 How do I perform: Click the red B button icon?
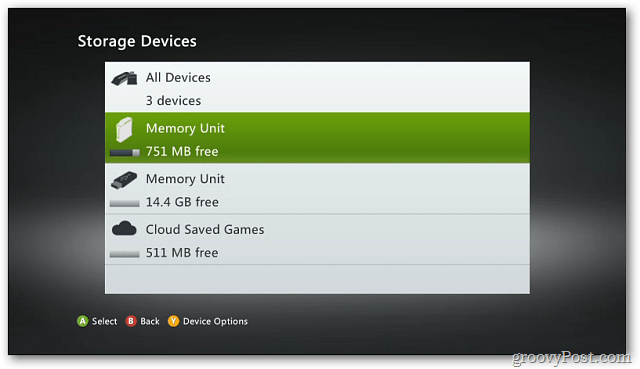click(131, 321)
